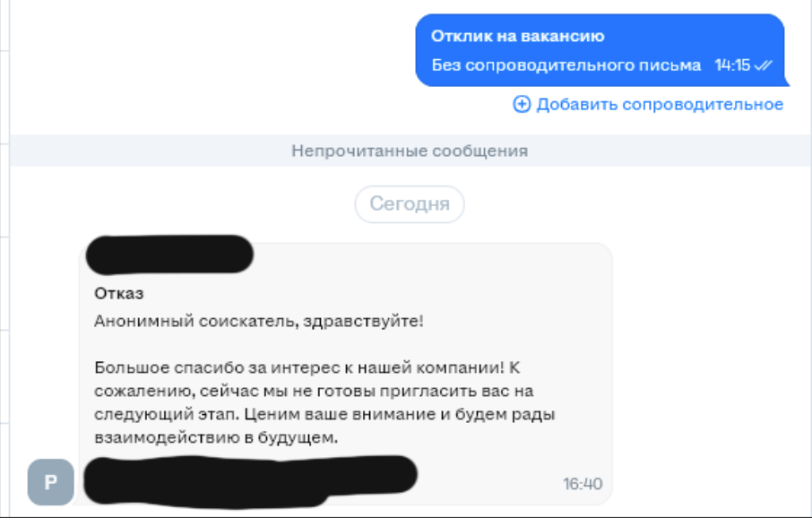Click the double checkmark read receipt icon

[x=764, y=65]
